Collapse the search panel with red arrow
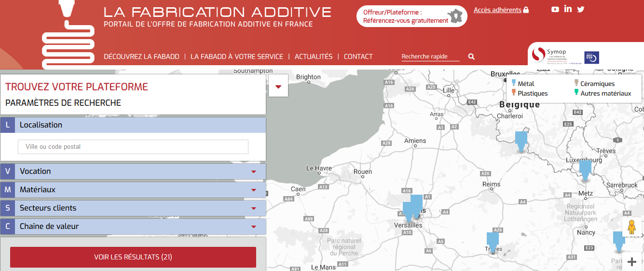Viewport: 644px width, 271px height. 278,87
